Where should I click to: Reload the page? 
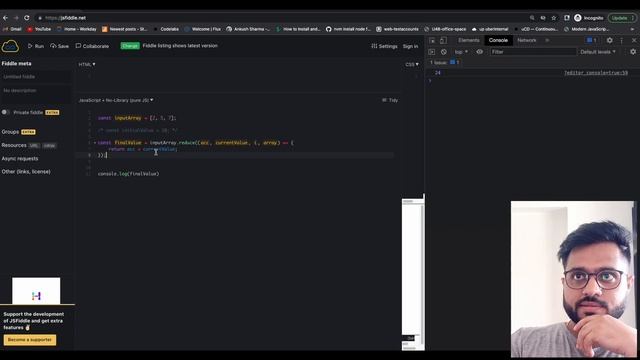(27, 18)
